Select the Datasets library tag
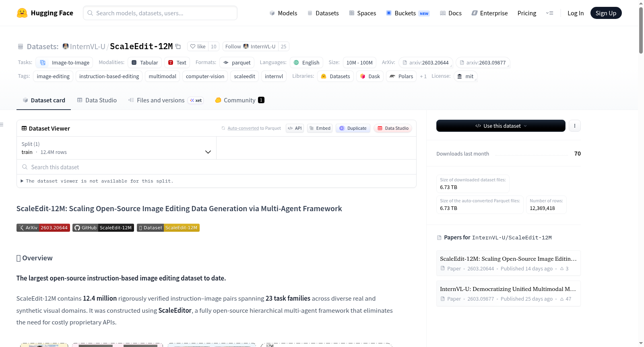 click(x=335, y=76)
